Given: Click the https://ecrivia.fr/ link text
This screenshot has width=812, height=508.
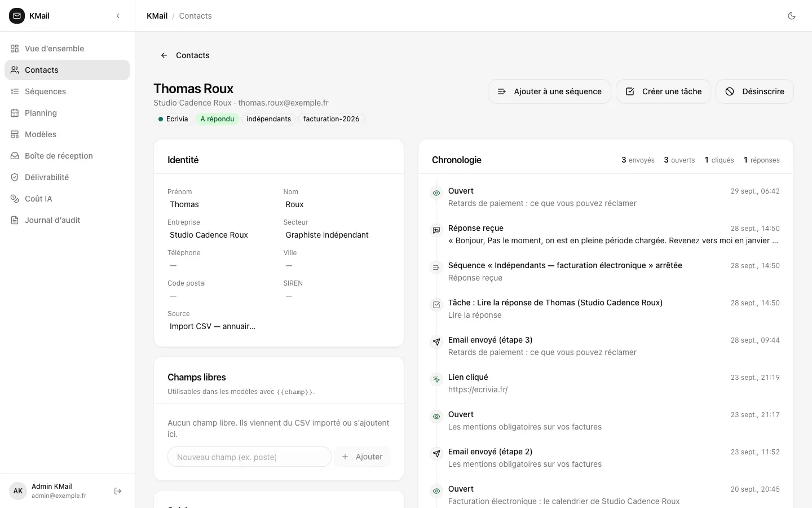Looking at the screenshot, I should (x=478, y=389).
